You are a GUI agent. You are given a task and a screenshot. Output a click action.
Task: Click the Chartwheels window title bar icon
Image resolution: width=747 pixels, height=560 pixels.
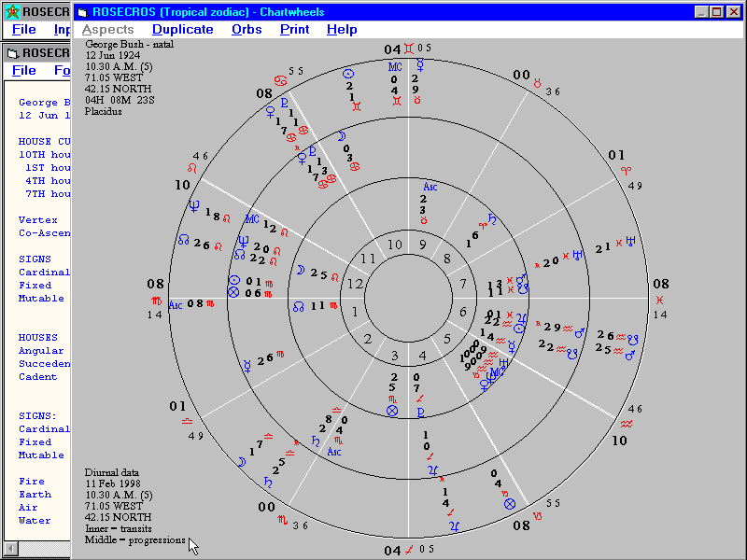(82, 11)
